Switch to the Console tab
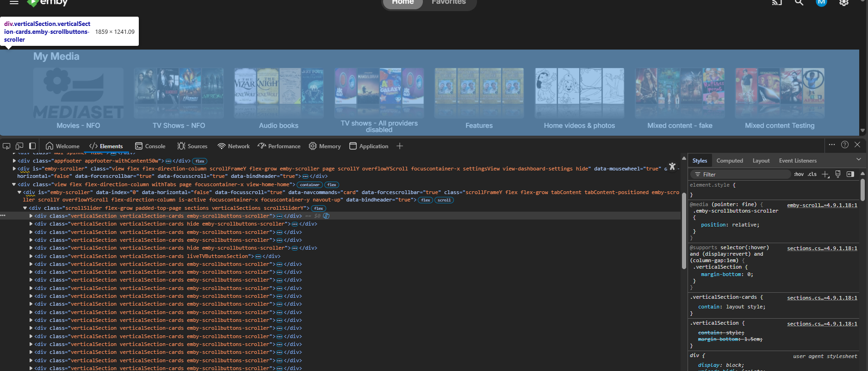Screen dimensions: 868x371 point(150,146)
